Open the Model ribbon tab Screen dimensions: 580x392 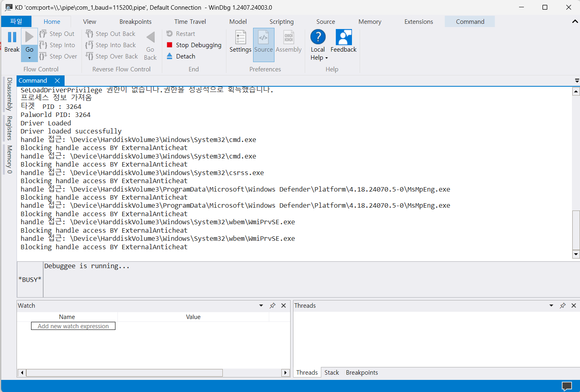point(238,22)
